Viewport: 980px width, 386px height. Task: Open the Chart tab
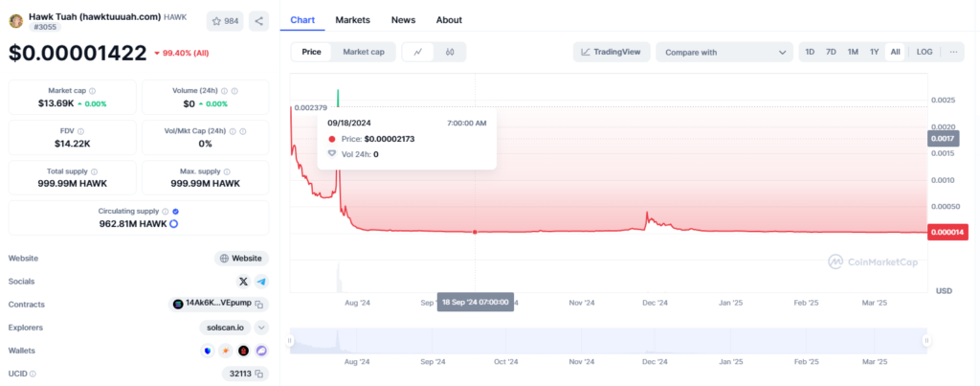(x=302, y=20)
